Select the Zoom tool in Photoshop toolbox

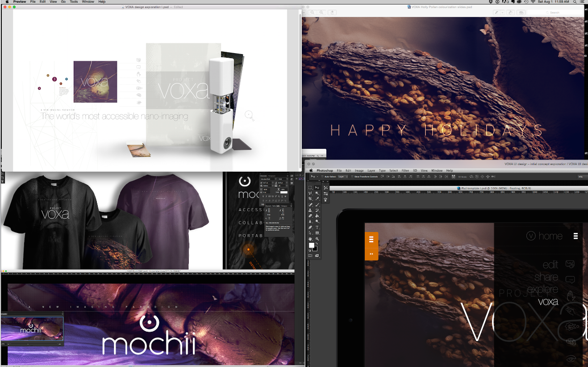(x=317, y=239)
